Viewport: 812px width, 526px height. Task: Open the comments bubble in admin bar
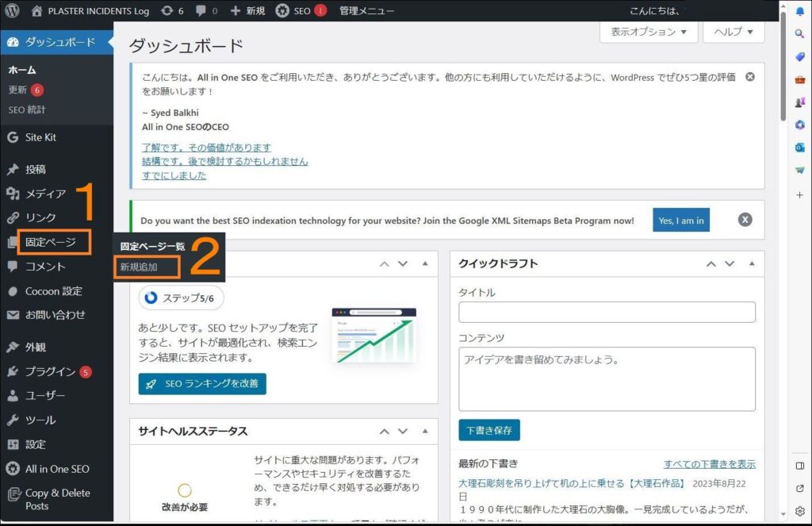(x=206, y=11)
